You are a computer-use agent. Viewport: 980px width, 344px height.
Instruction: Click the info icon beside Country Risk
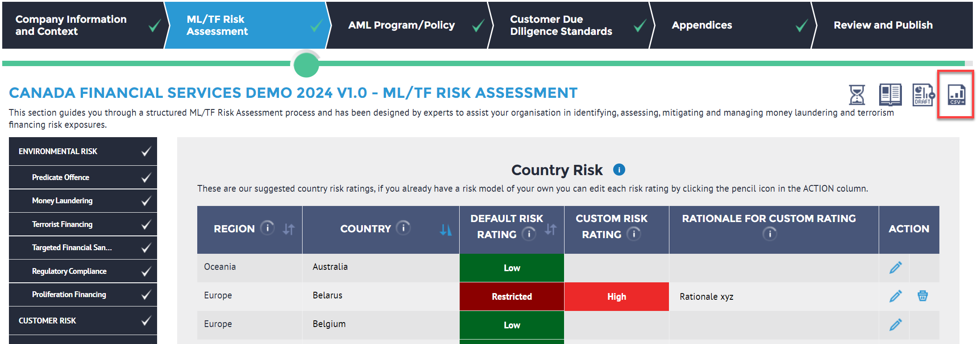(619, 170)
